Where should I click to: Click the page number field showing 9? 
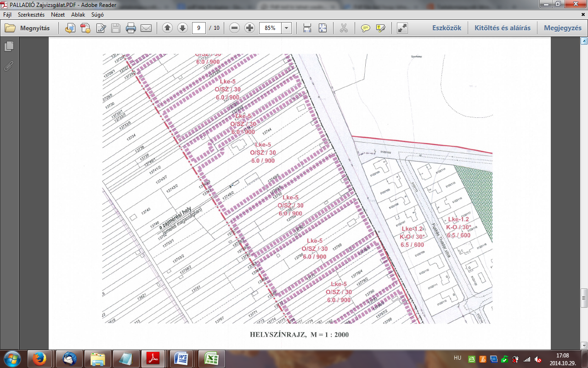(198, 28)
